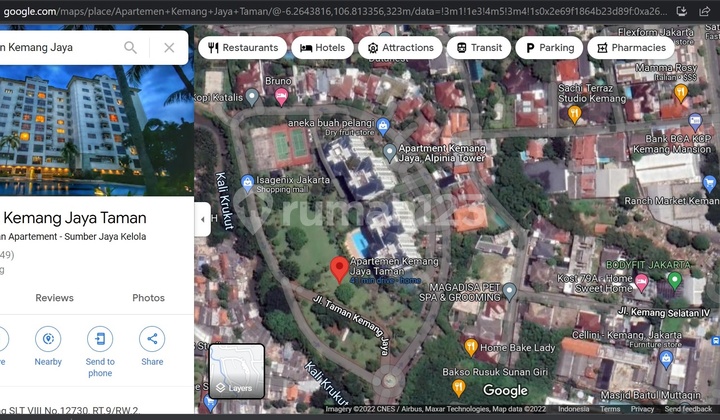Click the MAGADISA PET SPA pin
The height and width of the screenshot is (420, 720).
point(509,291)
